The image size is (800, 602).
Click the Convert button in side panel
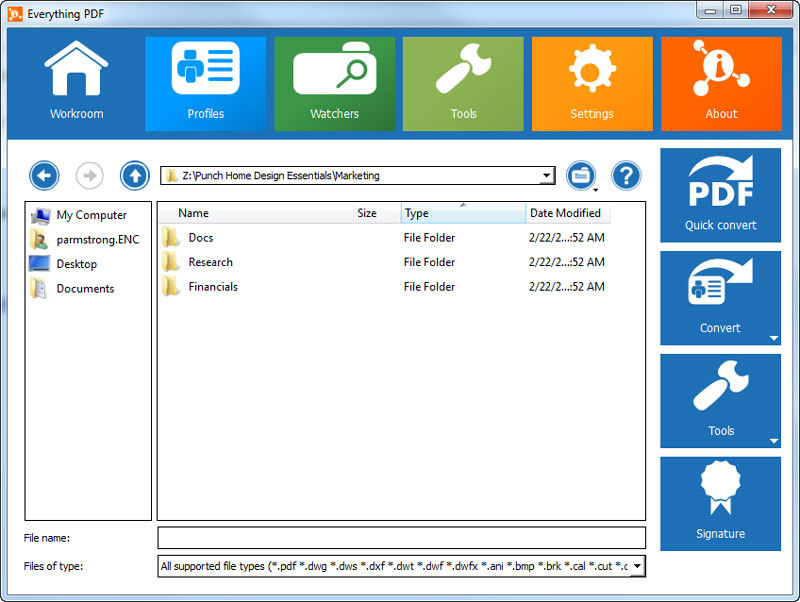[720, 298]
